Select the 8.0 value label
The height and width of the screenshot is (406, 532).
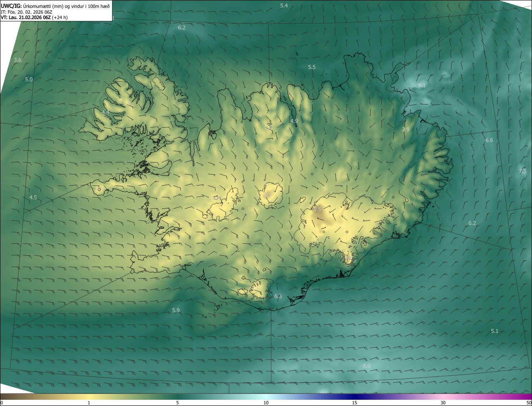(367, 366)
